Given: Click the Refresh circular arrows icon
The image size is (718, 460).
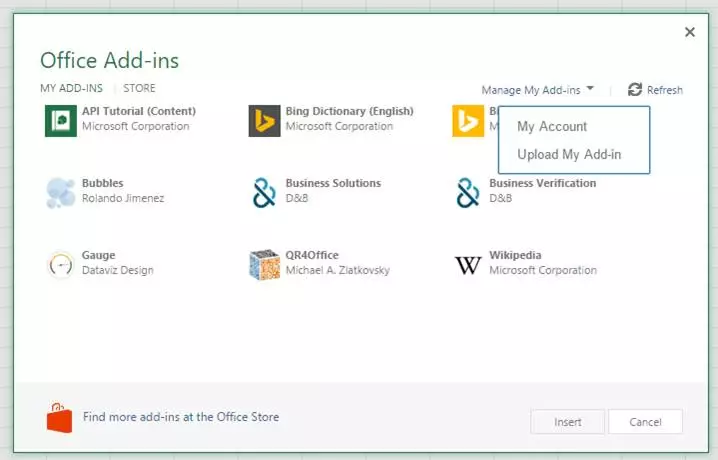Looking at the screenshot, I should (x=635, y=90).
